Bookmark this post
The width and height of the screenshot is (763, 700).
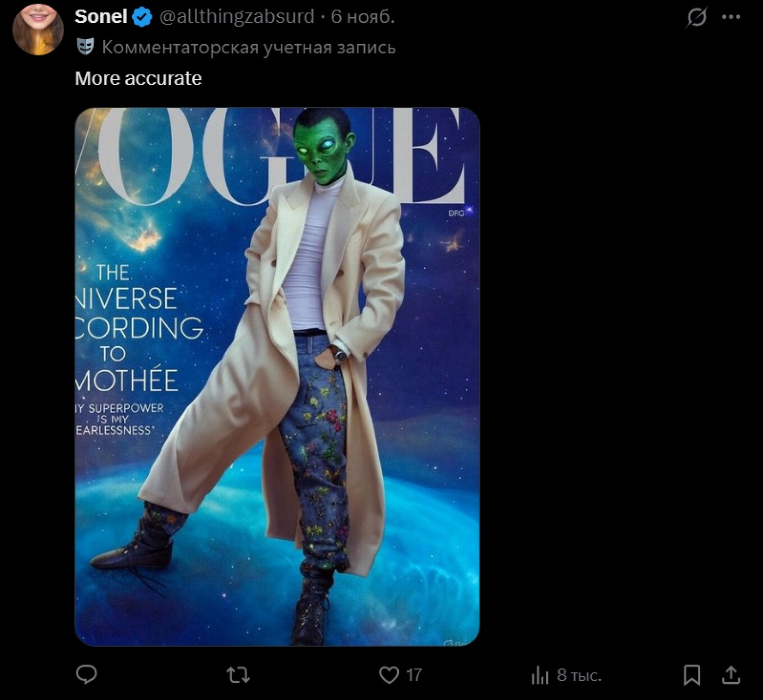(692, 675)
